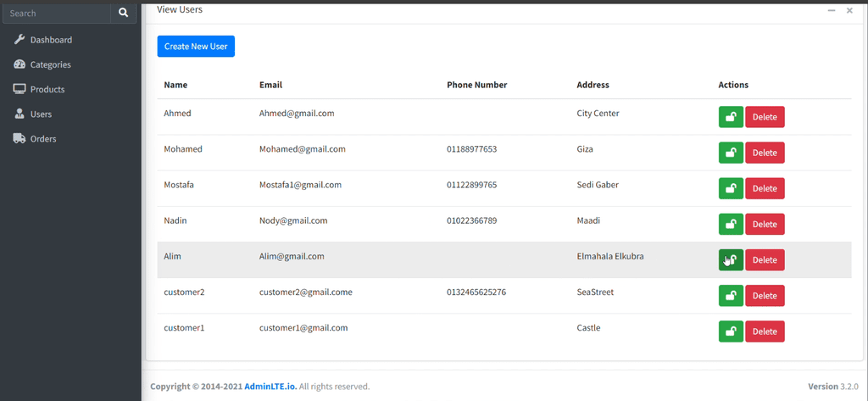This screenshot has width=868, height=401.
Task: Open Categories sidebar menu item
Action: click(50, 64)
